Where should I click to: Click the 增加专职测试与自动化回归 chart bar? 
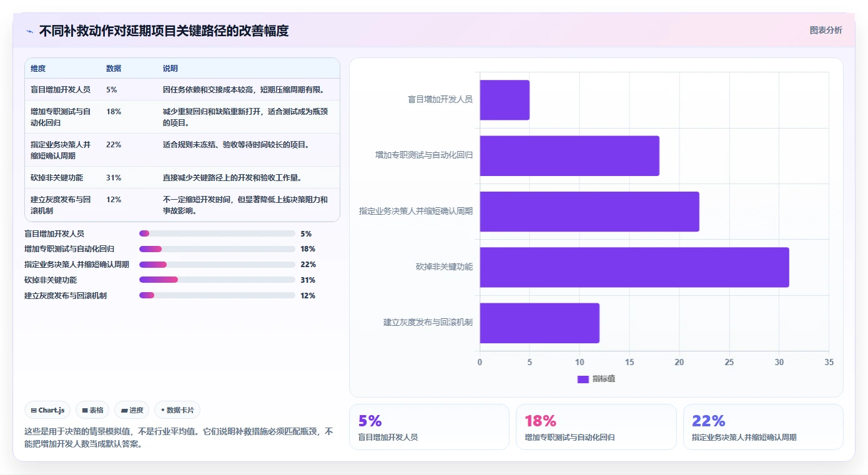tap(570, 155)
